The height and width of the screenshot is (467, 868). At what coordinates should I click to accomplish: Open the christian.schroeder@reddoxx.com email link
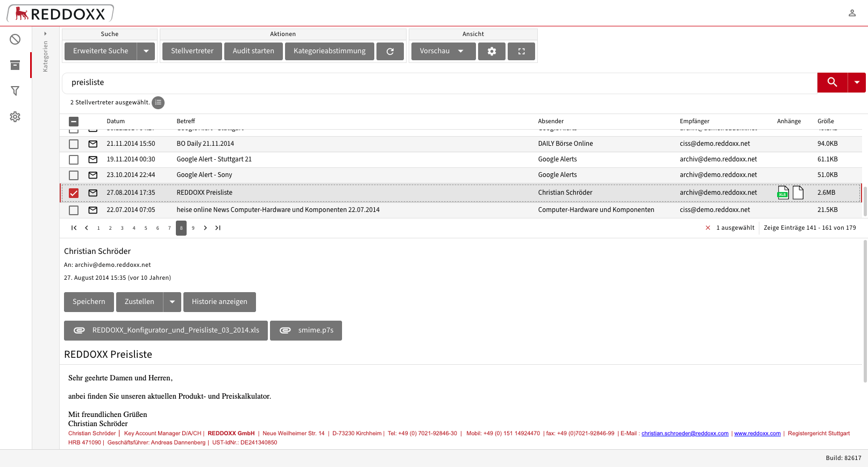click(685, 434)
